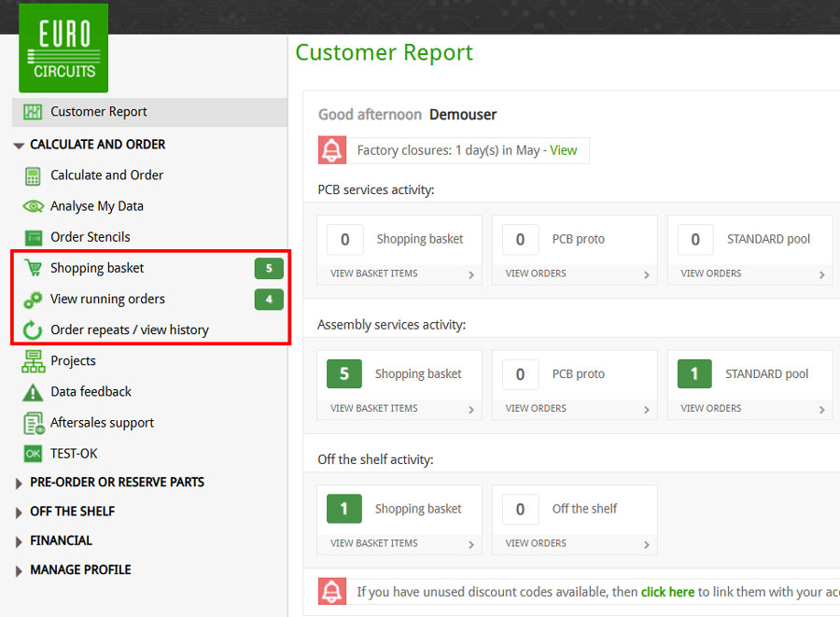The image size is (840, 617).
Task: Click PCB services PCB proto count 0
Action: pyautogui.click(x=520, y=239)
